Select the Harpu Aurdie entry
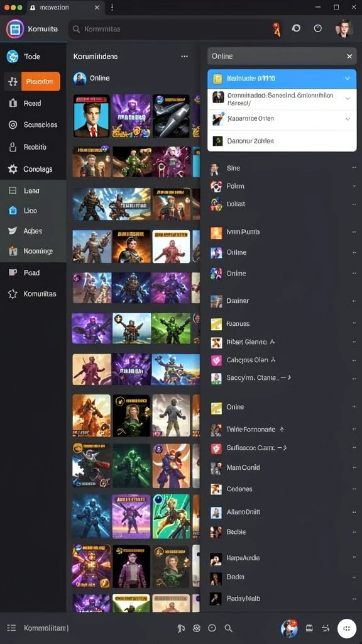 (282, 558)
